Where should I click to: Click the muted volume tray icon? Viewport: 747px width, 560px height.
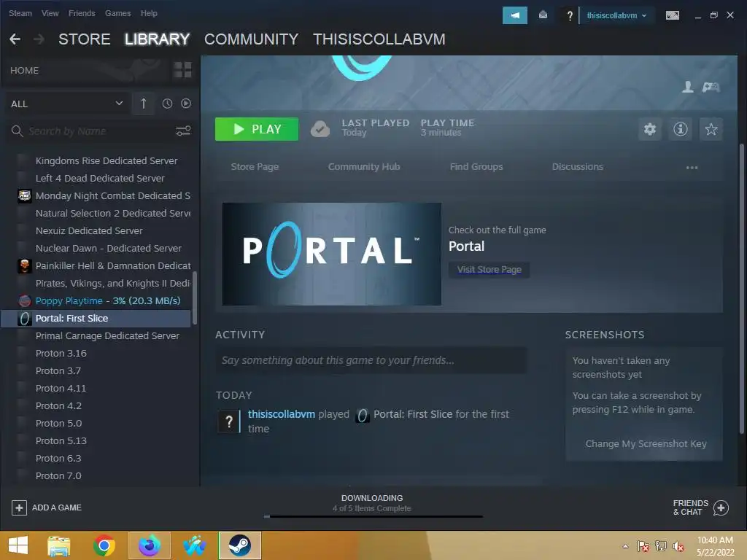tap(678, 546)
